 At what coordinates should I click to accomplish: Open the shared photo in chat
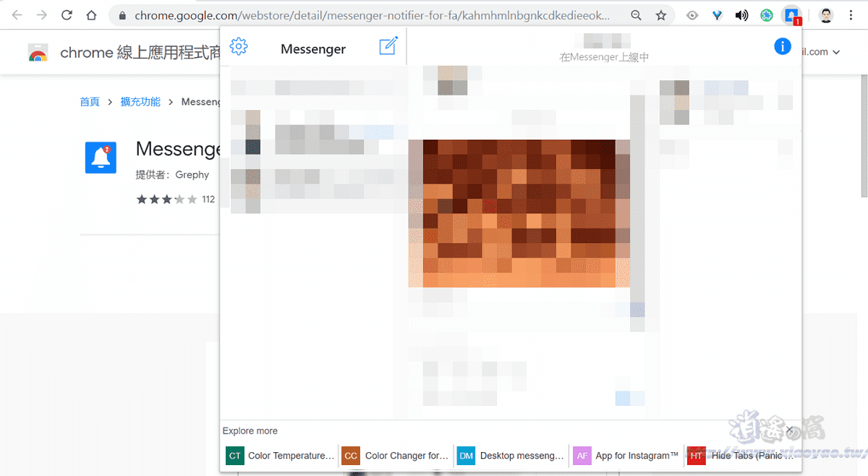click(519, 213)
